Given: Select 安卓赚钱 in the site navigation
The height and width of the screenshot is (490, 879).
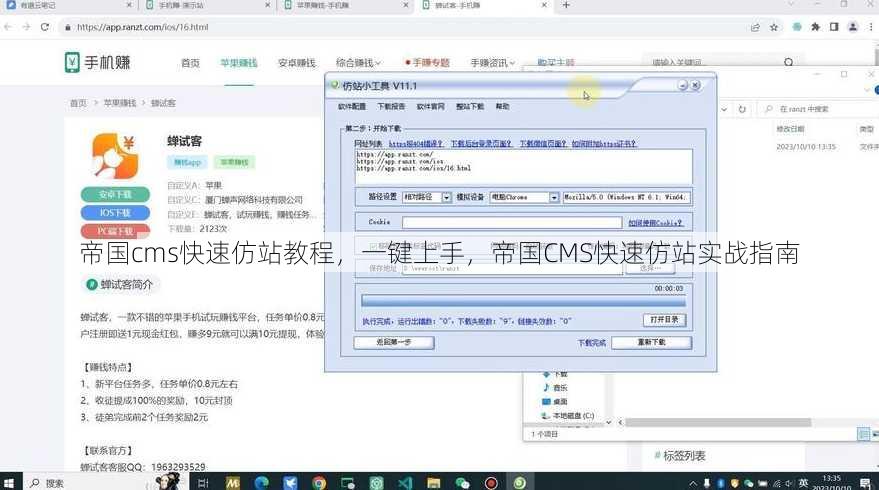Looking at the screenshot, I should click(297, 63).
